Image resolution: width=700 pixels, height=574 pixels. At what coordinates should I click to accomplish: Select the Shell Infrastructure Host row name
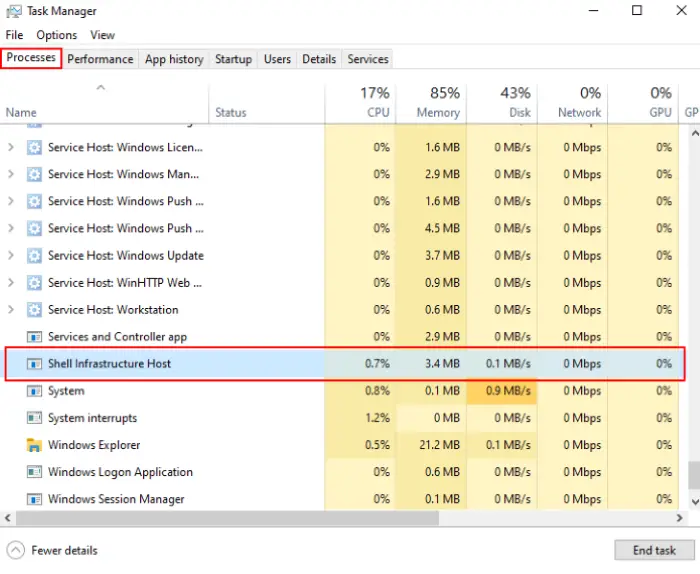[109, 364]
